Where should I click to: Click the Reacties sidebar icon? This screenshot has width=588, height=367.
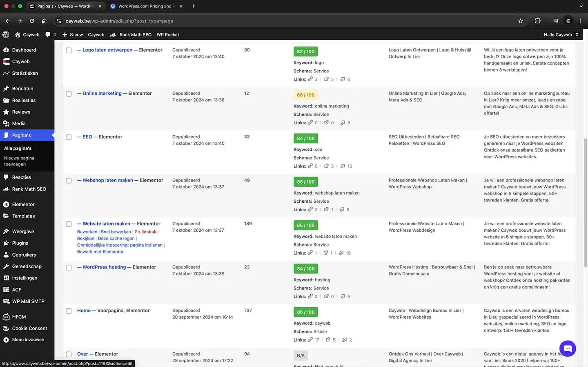6,177
